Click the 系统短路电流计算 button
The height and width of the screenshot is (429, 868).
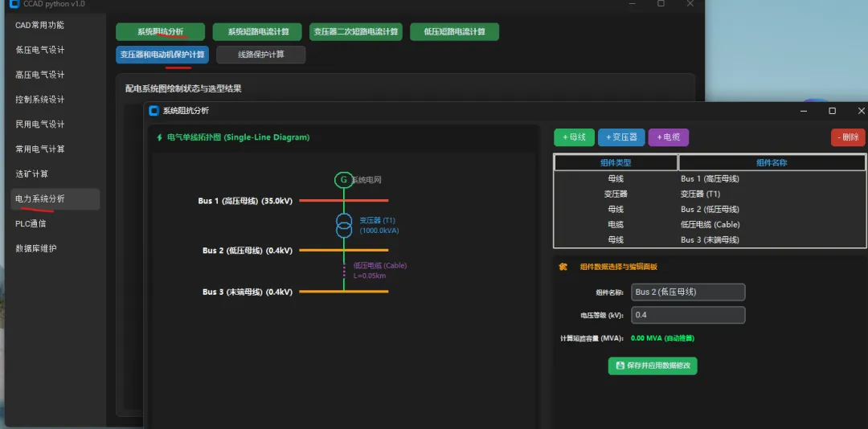[258, 31]
